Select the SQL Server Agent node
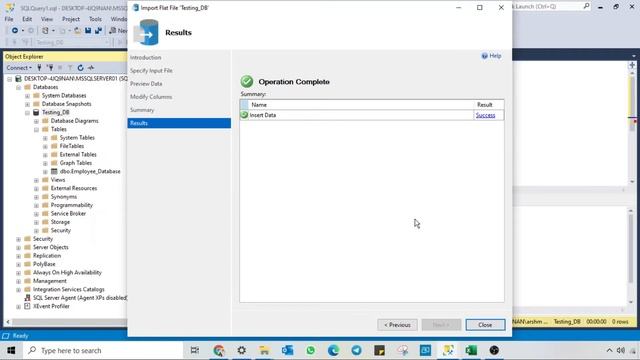640x360 pixels. [80, 298]
